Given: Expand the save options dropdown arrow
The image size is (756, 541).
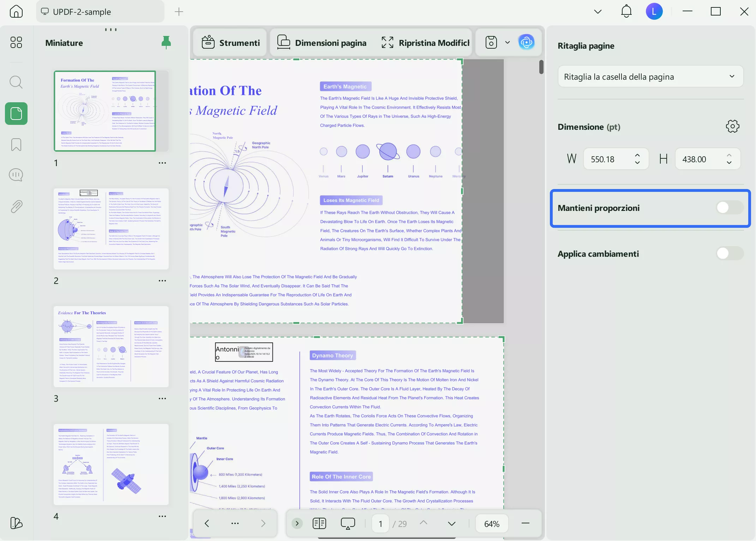Looking at the screenshot, I should 508,43.
